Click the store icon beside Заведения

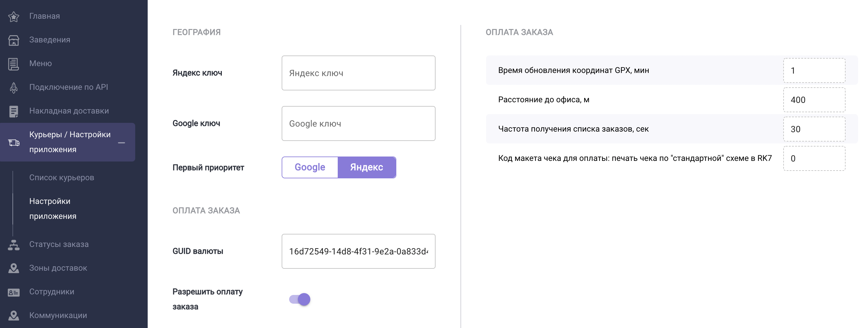coord(13,40)
